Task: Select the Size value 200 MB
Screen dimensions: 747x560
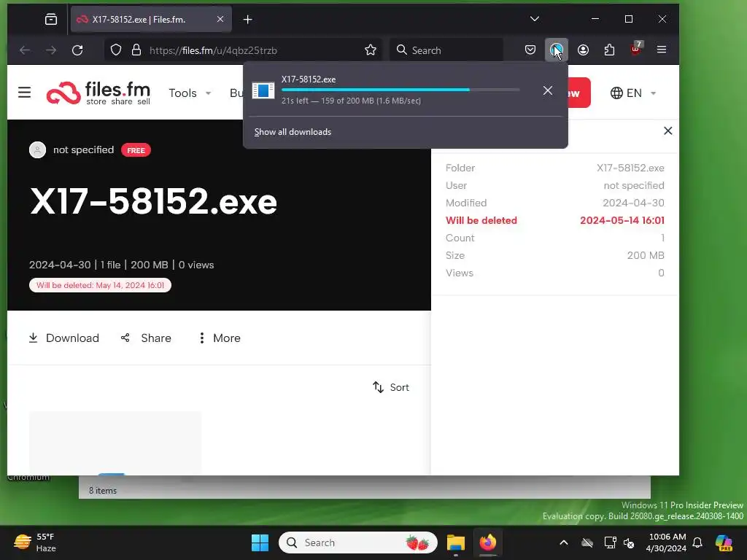Action: (646, 255)
